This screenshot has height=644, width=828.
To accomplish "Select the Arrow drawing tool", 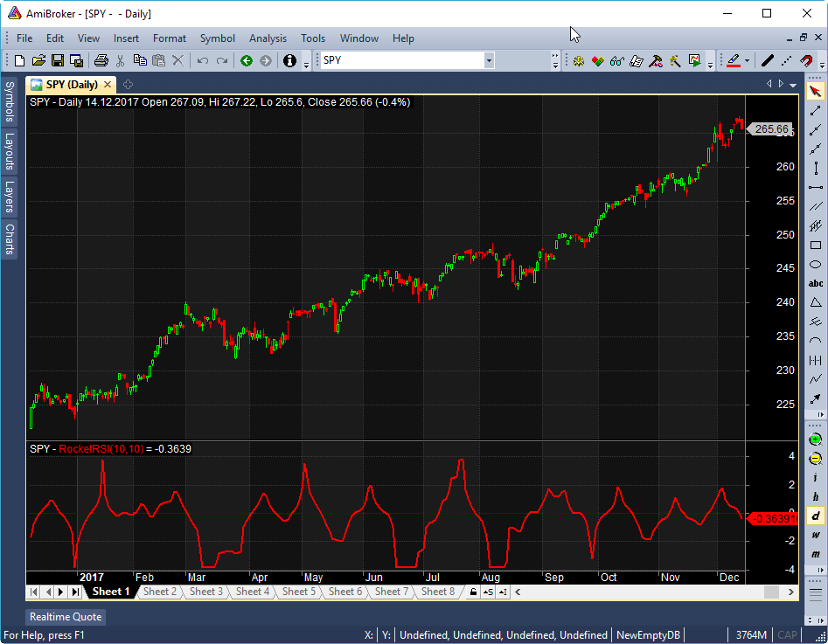I will click(816, 398).
